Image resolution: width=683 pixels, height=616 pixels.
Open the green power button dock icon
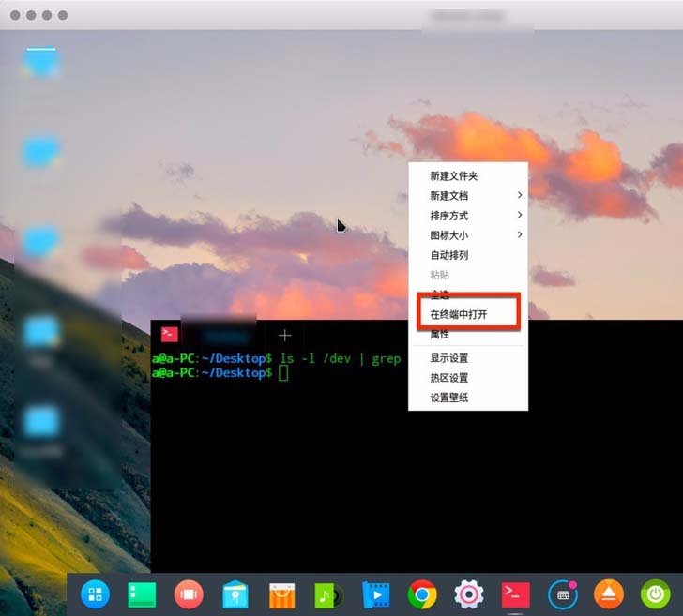655,594
